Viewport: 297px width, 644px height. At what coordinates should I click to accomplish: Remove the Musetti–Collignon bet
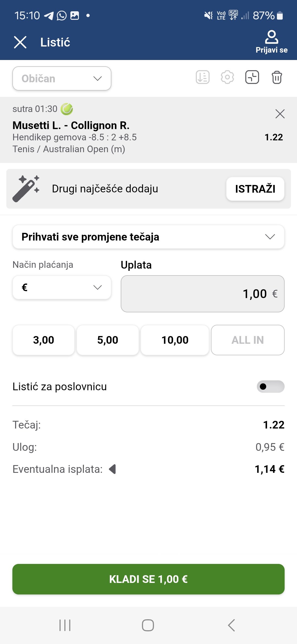point(280,114)
